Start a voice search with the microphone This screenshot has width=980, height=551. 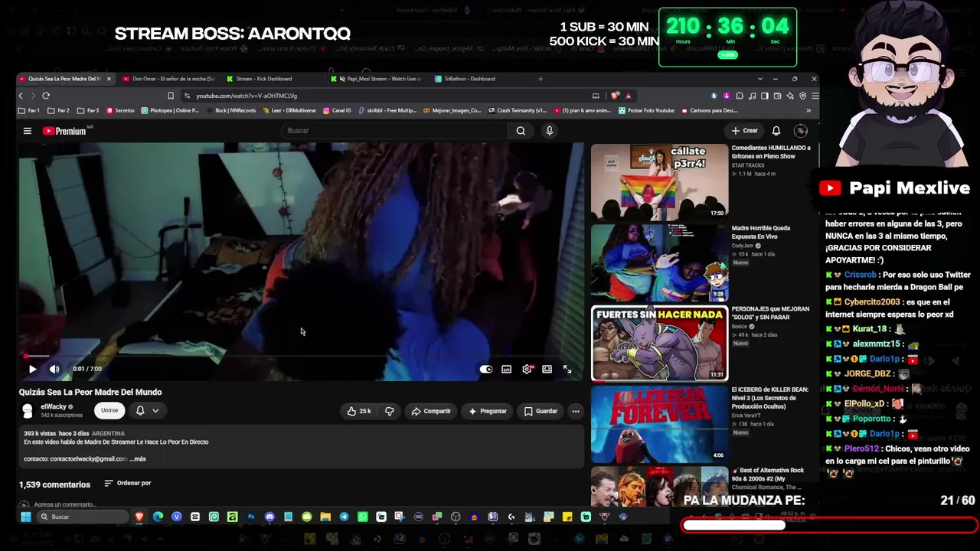click(x=549, y=131)
